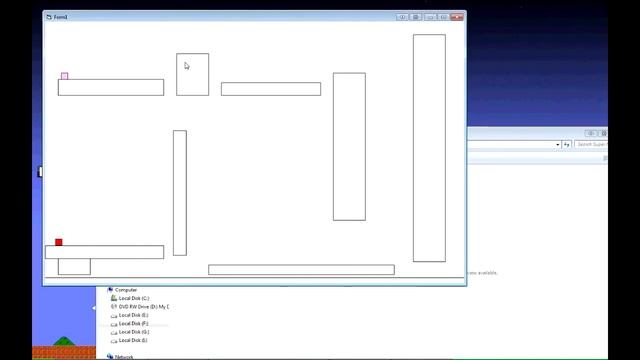Click the platform directly under the red square
Image resolution: width=640 pixels, height=360 pixels.
[x=104, y=252]
